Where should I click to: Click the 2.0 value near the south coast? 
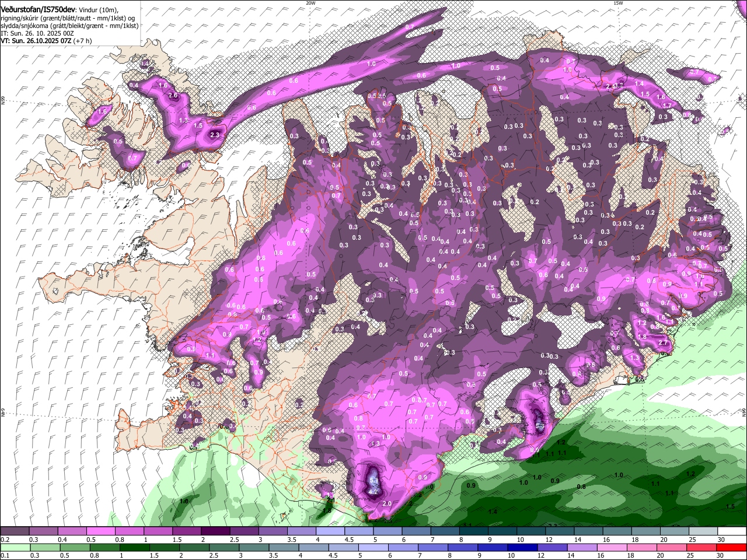(386, 503)
